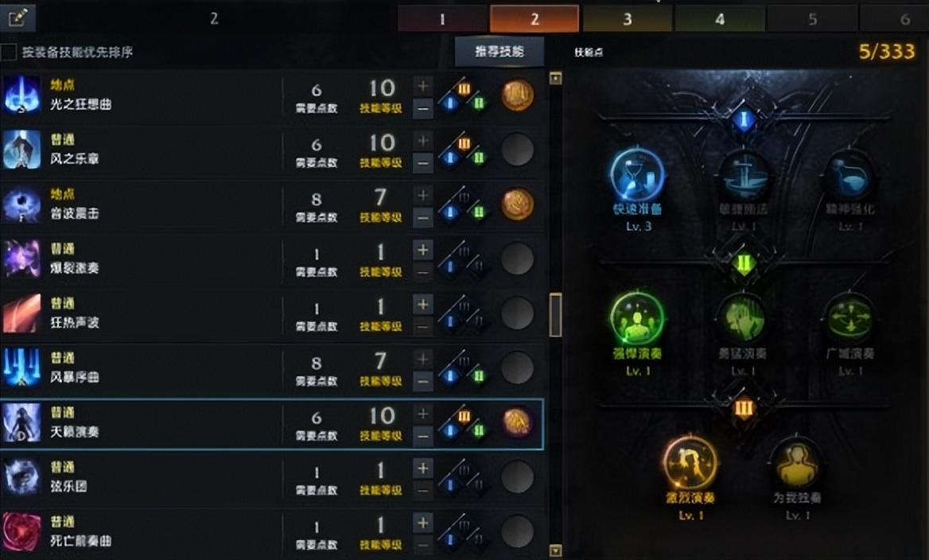Add a level to 弦乐团 skill
The height and width of the screenshot is (560, 929).
pyautogui.click(x=422, y=469)
